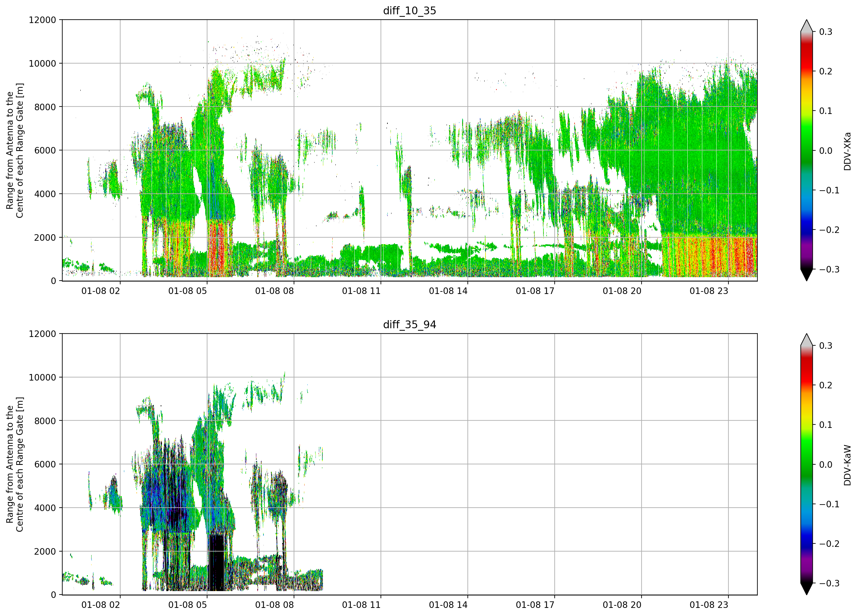
Task: Click the 01-08 05 x-tick under diff_10_35
Action: 188,291
